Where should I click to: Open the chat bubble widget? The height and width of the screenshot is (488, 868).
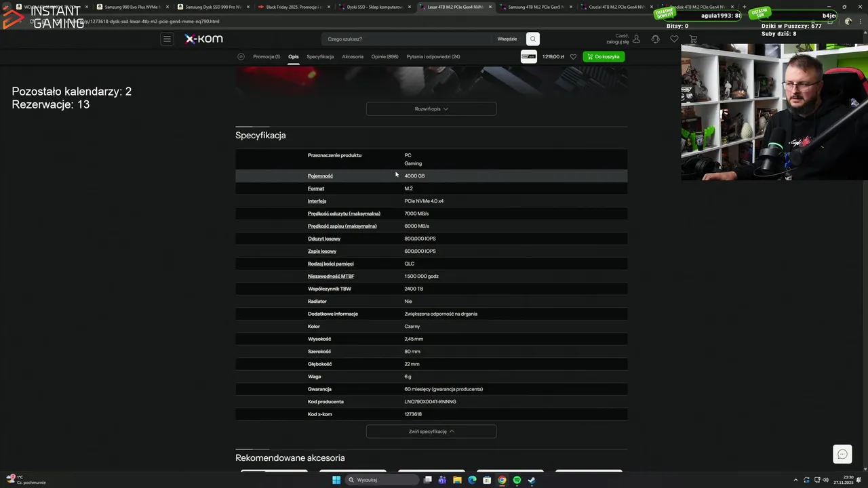tap(842, 454)
